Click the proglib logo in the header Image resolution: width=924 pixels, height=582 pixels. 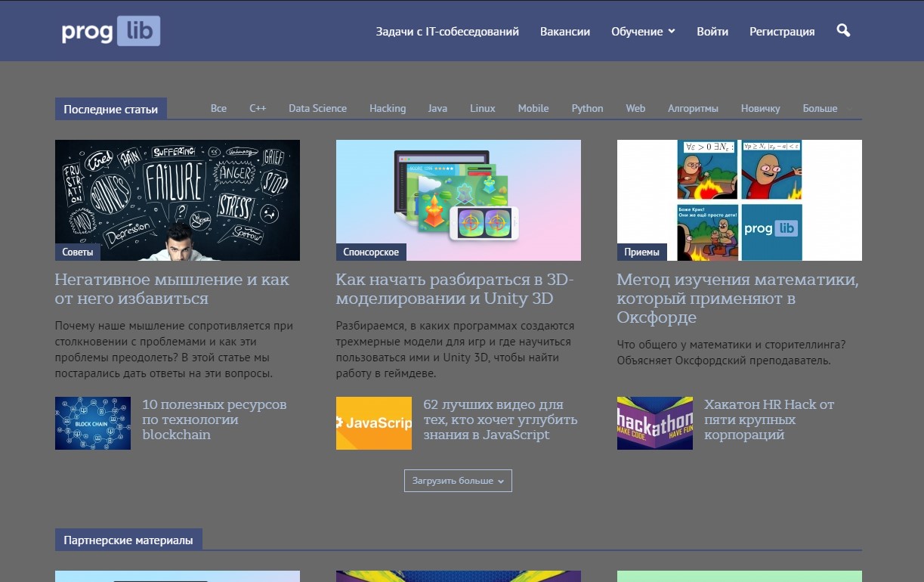tap(111, 31)
